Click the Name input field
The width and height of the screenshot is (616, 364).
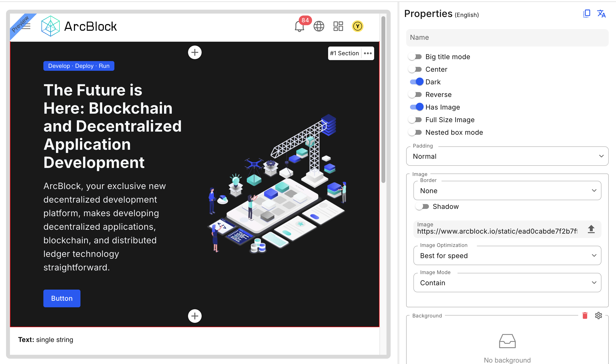pos(507,38)
